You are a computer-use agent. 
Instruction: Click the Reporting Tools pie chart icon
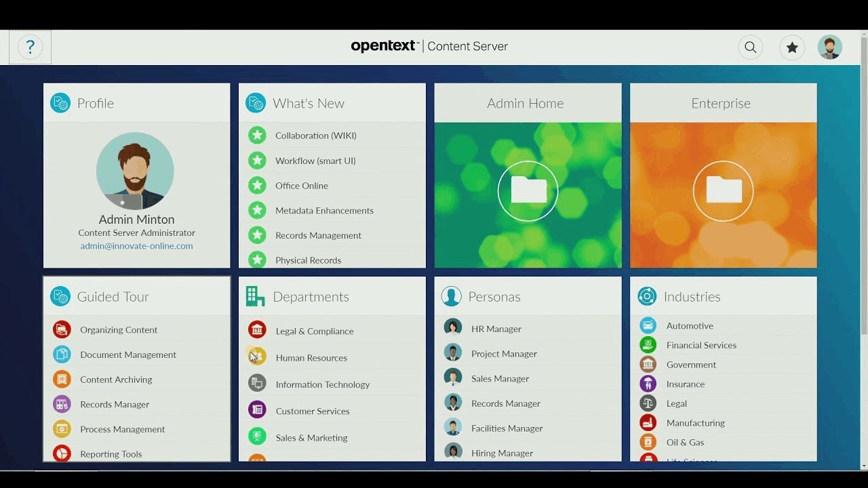coord(62,453)
